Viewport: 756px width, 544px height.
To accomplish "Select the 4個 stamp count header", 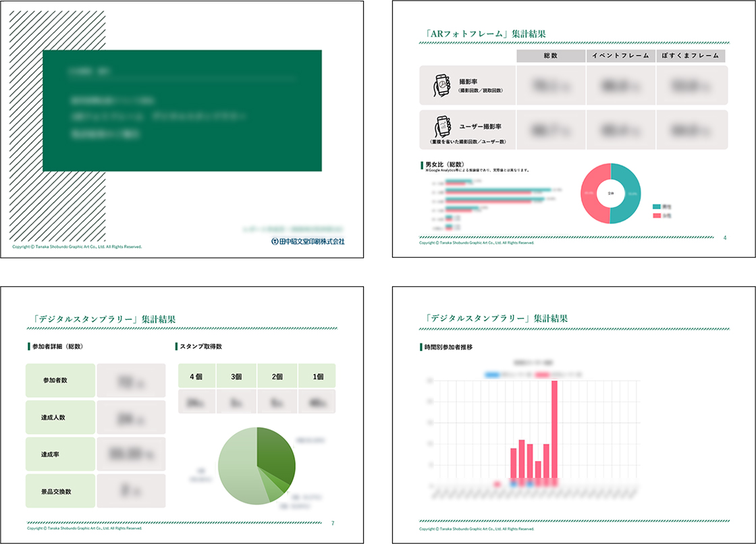I will click(x=196, y=376).
